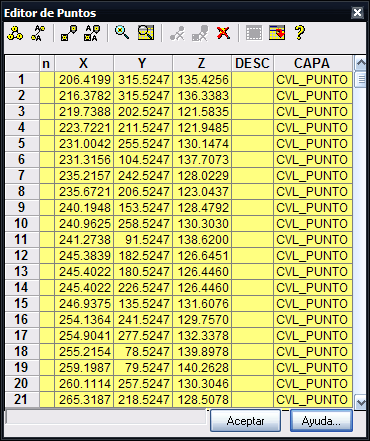This screenshot has width=370, height=441.
Task: Click the empty n cell in row 3
Action: coord(47,111)
